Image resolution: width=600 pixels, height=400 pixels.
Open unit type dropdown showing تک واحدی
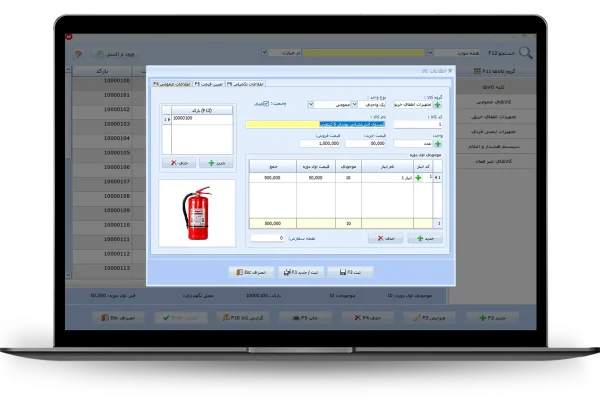point(354,104)
